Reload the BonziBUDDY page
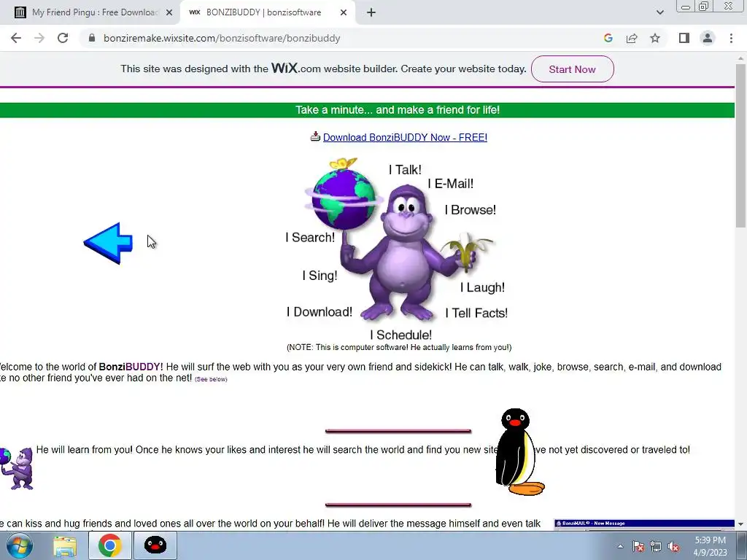This screenshot has height=560, width=747. (x=63, y=38)
